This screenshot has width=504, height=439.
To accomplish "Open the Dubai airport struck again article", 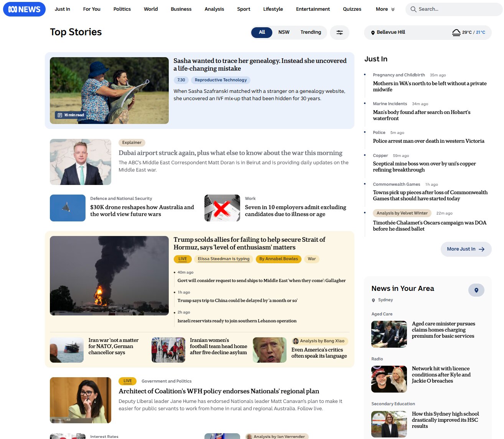I will (x=230, y=153).
